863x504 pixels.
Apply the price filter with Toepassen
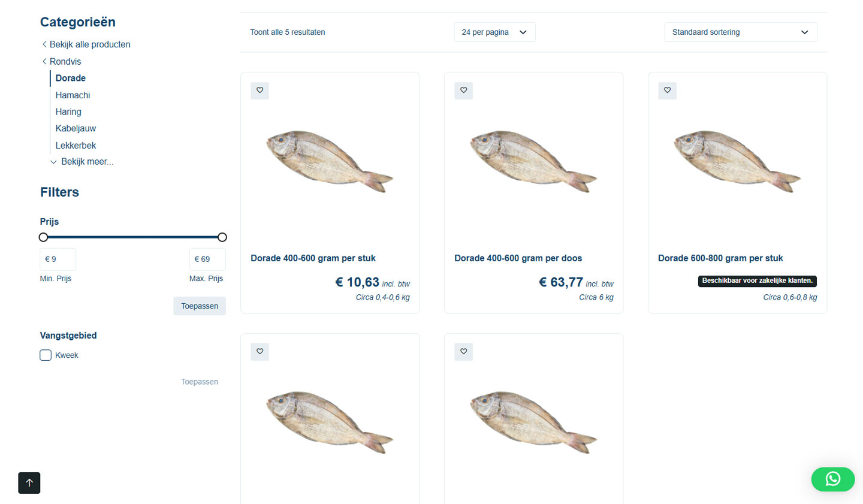(200, 306)
